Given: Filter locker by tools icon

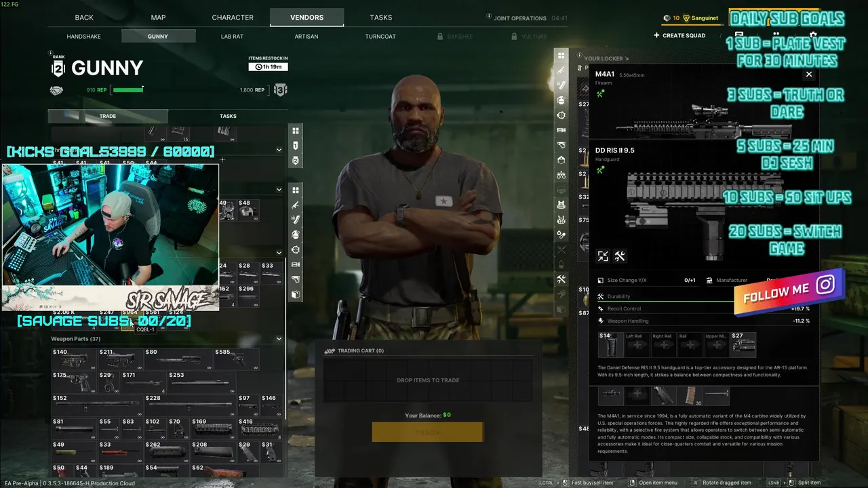Looking at the screenshot, I should point(561,279).
